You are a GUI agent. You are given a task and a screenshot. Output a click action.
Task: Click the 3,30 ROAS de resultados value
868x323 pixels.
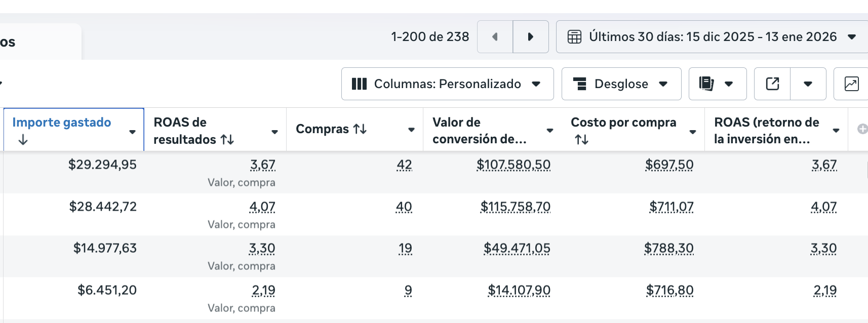[x=262, y=248]
